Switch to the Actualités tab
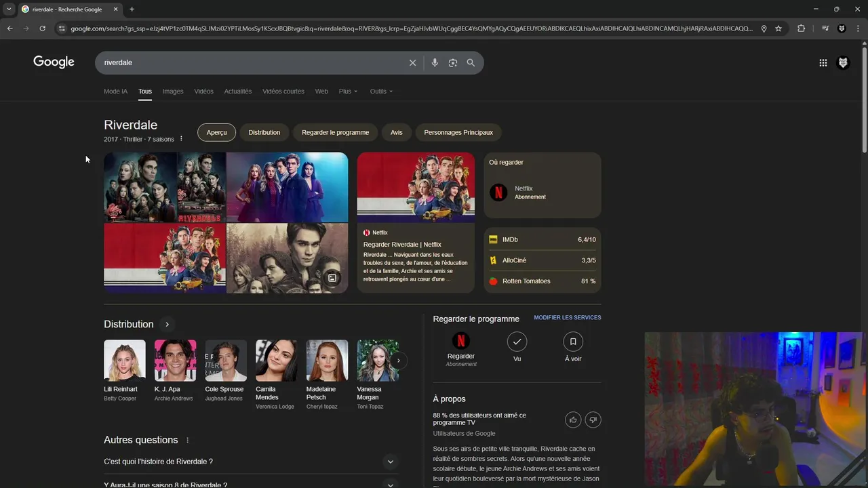This screenshot has height=488, width=868. [238, 91]
